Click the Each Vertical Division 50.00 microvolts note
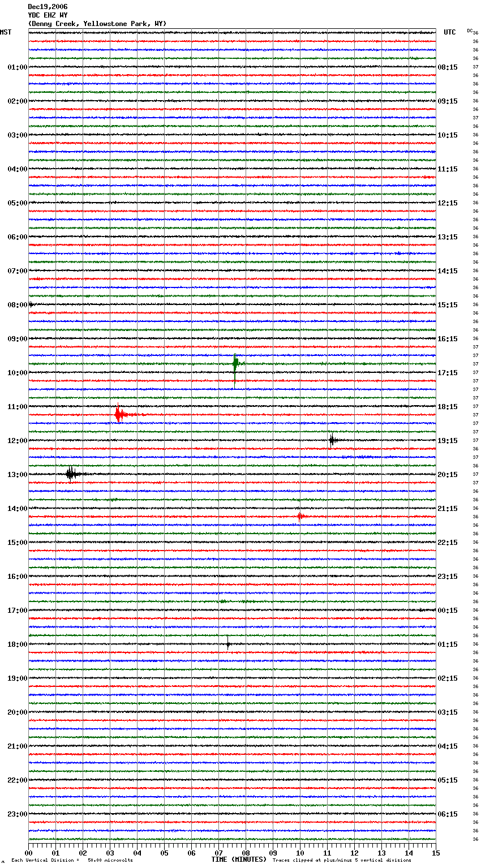 coord(72,861)
